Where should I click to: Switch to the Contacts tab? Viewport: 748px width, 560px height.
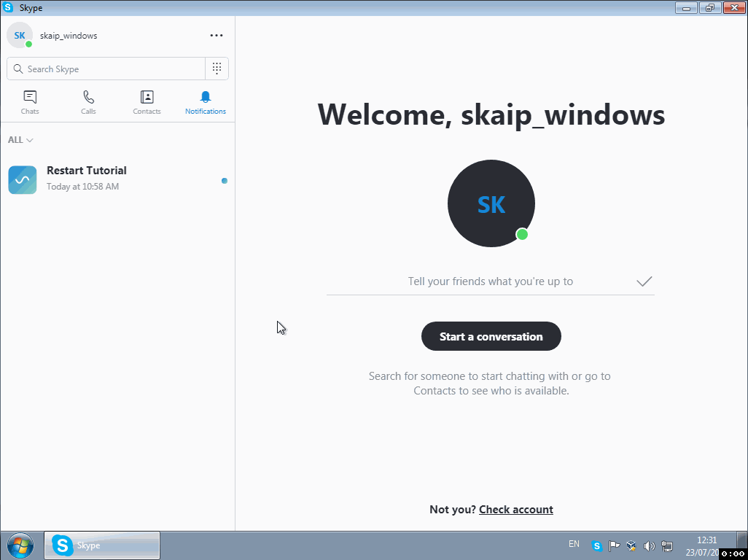coord(147,103)
